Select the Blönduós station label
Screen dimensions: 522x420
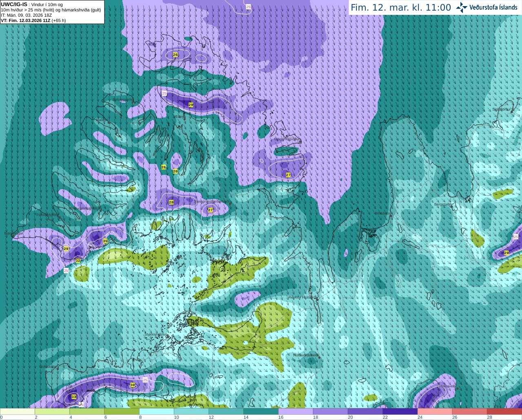pos(383,213)
